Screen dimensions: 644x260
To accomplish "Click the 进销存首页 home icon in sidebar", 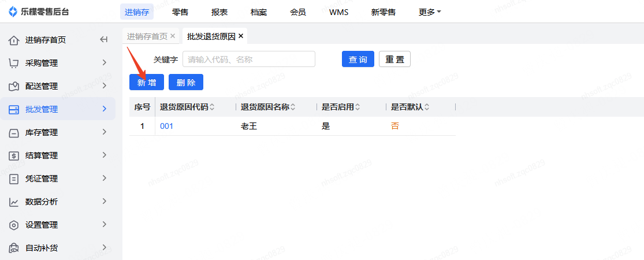I will pos(14,40).
